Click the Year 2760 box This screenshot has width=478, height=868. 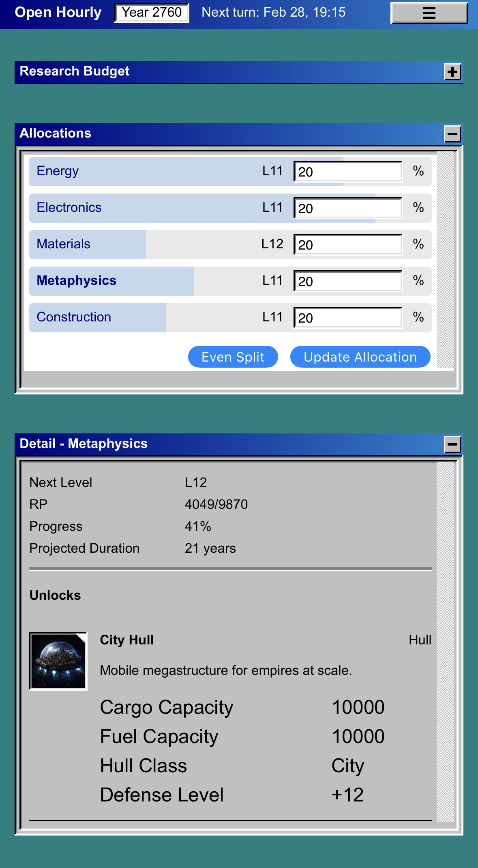point(152,13)
